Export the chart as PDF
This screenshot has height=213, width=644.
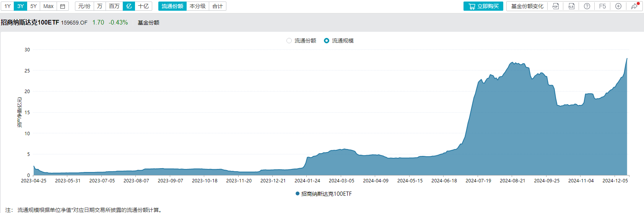(556, 6)
